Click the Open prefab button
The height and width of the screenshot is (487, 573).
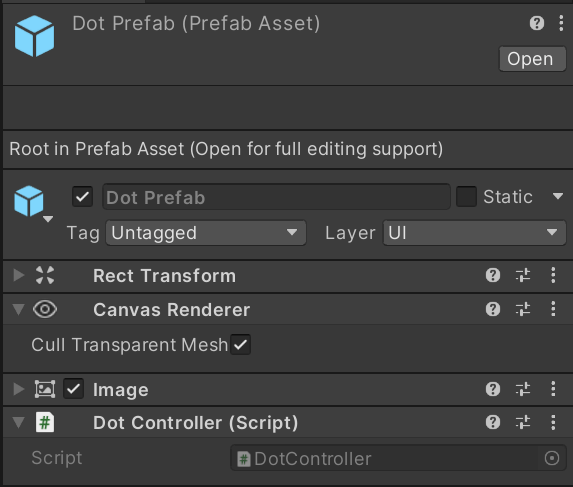coord(532,59)
